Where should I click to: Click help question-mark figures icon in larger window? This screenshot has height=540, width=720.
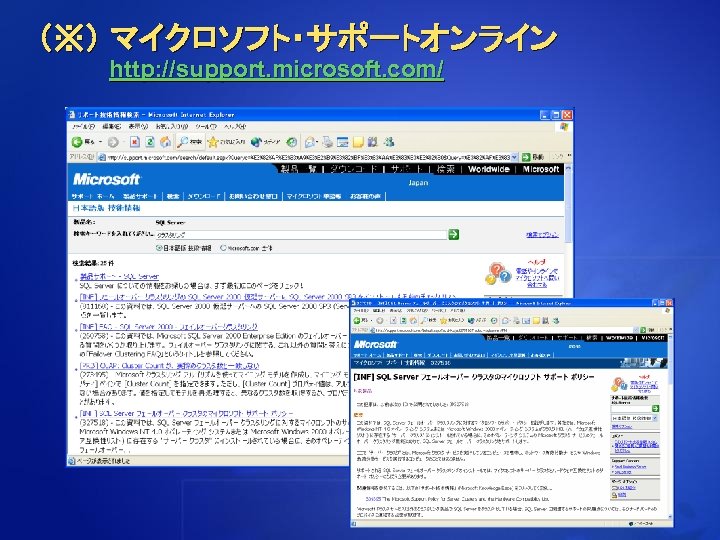pyautogui.click(x=498, y=273)
